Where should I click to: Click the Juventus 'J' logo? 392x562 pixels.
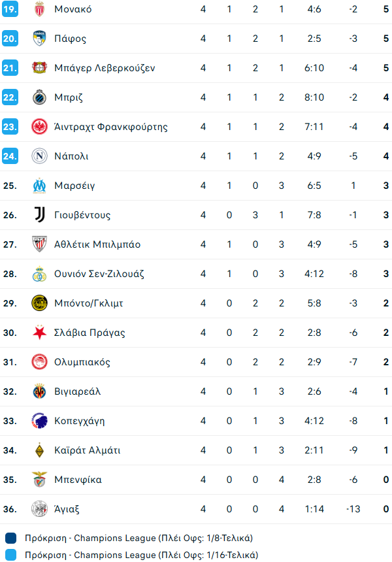pyautogui.click(x=40, y=215)
